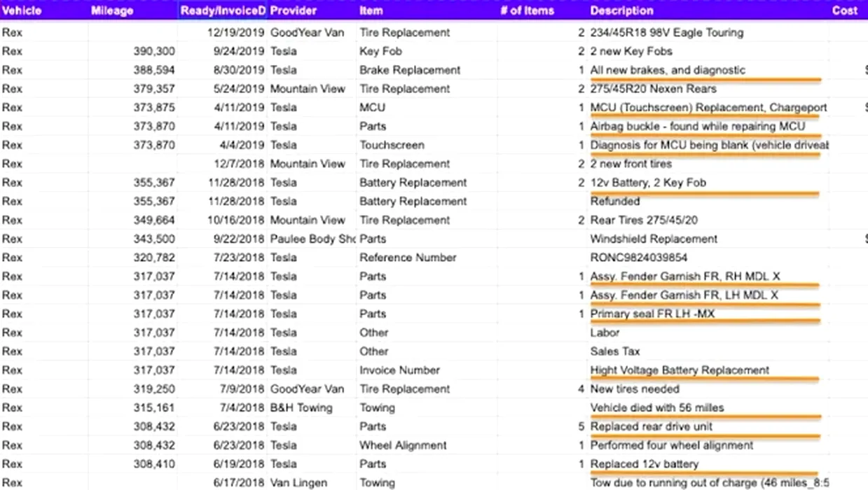Select the '234/45R18 98V Eagle Touring' description
The height and width of the screenshot is (490, 868).
[667, 32]
